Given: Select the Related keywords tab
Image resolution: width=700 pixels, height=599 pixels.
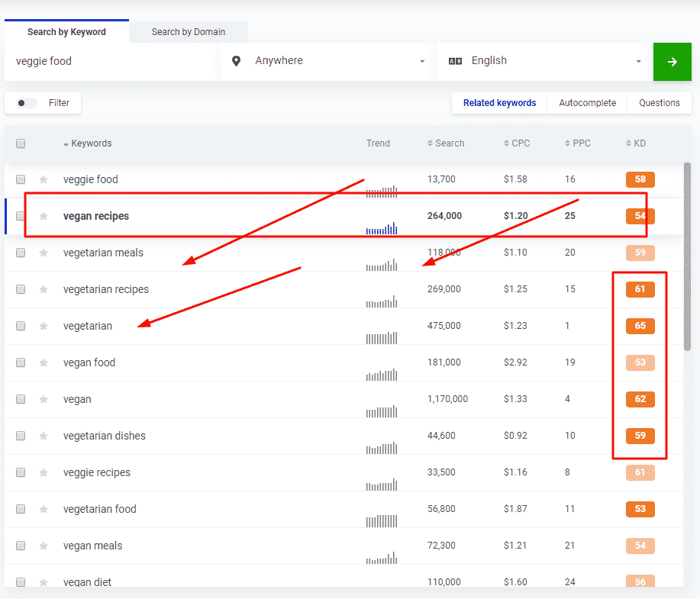Looking at the screenshot, I should tap(499, 103).
